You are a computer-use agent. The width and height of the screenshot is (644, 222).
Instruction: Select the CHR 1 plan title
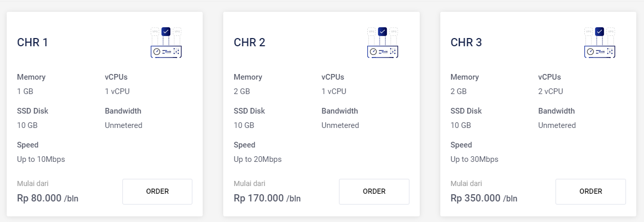pos(33,43)
